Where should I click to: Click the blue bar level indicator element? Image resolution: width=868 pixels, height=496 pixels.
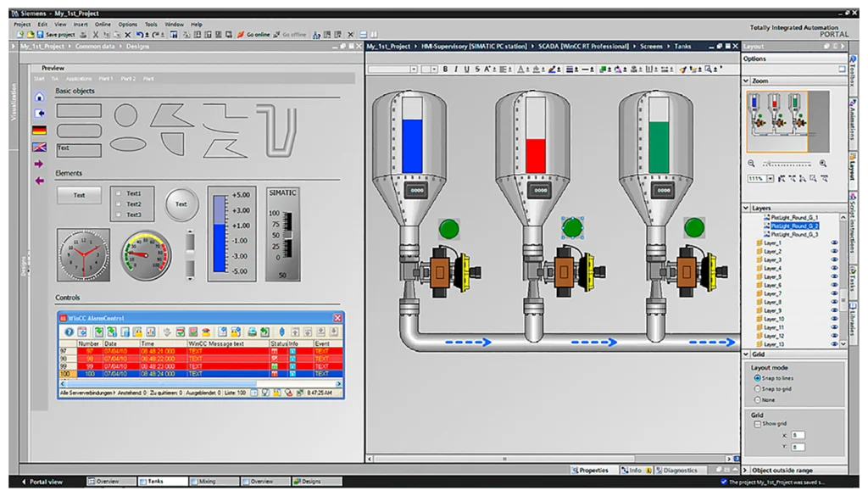(x=231, y=234)
